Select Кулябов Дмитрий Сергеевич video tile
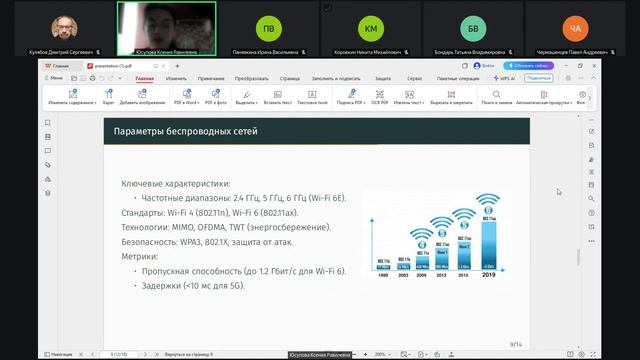Image resolution: width=640 pixels, height=360 pixels. 65,29
